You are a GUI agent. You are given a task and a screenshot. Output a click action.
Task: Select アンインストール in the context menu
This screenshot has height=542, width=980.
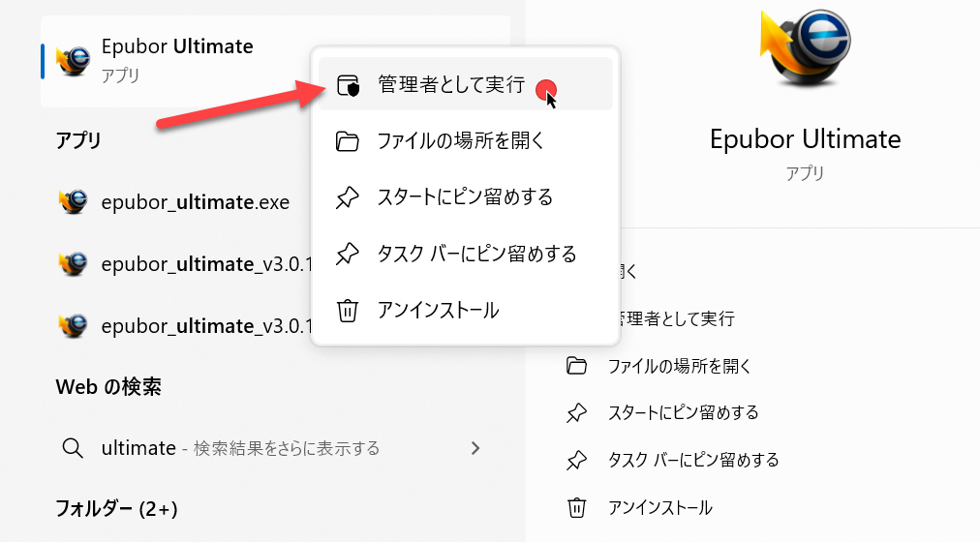point(465,311)
